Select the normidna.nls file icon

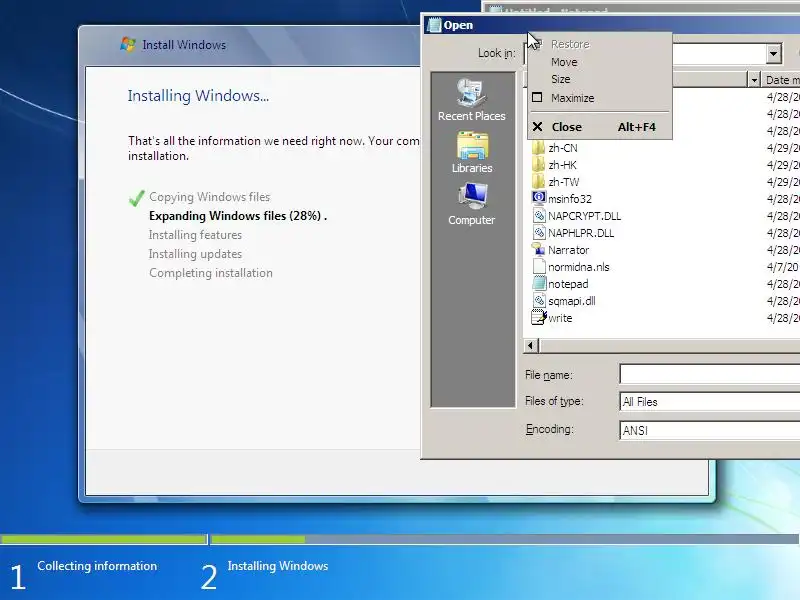(x=539, y=266)
